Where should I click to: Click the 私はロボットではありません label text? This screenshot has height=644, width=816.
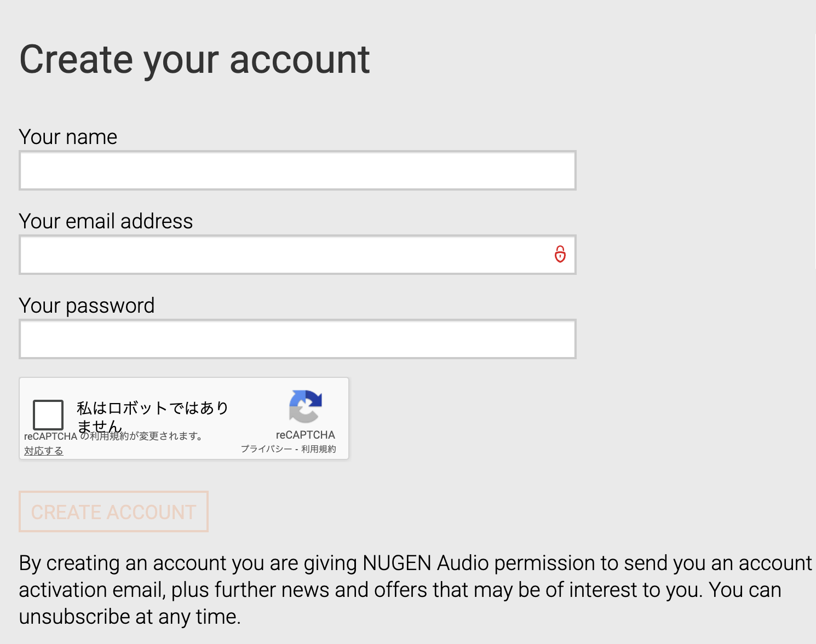click(x=152, y=409)
